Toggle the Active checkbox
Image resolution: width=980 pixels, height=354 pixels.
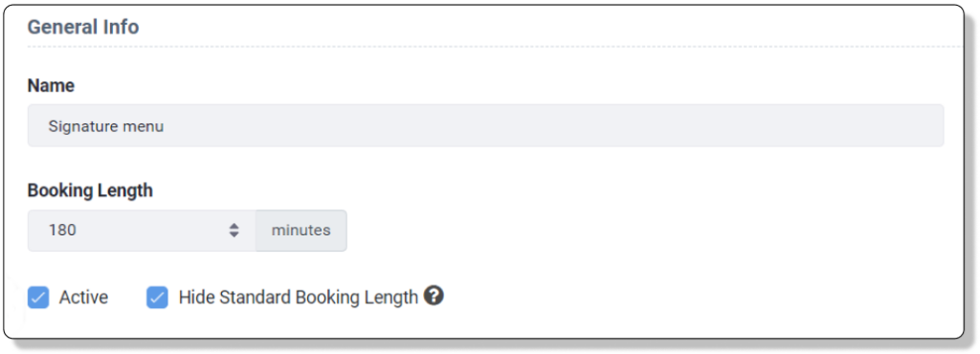pos(38,298)
